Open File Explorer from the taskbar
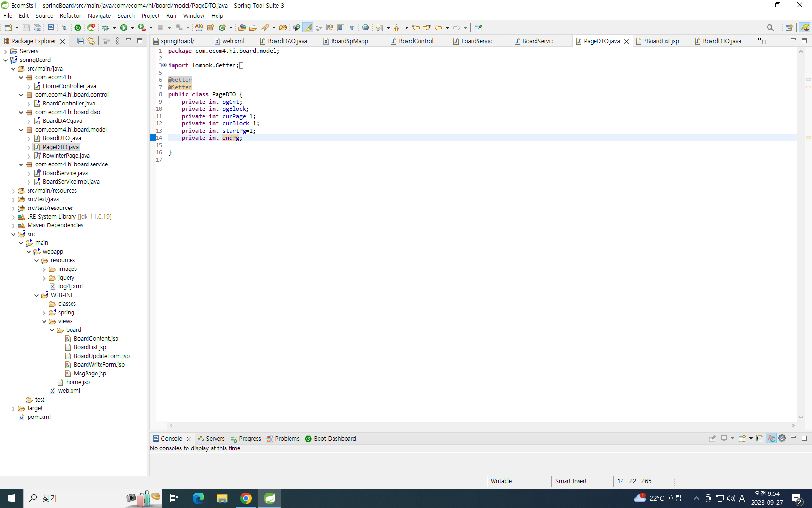The height and width of the screenshot is (508, 812). pos(222,498)
